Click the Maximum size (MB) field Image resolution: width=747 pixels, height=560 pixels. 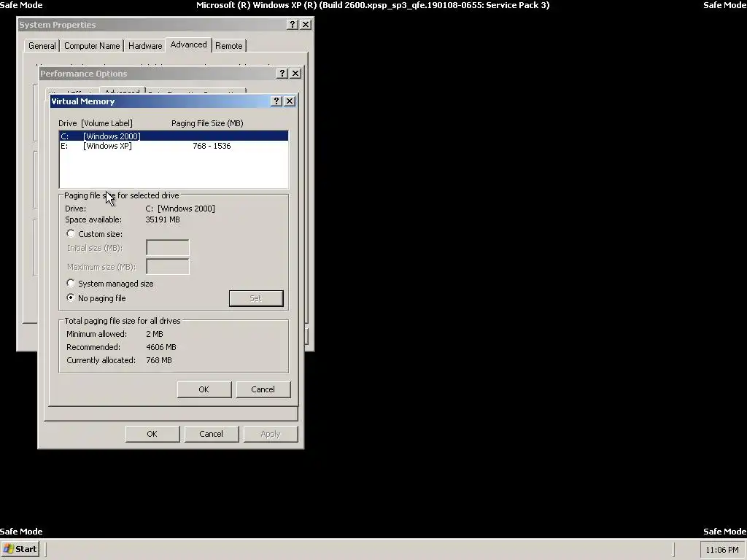point(168,267)
